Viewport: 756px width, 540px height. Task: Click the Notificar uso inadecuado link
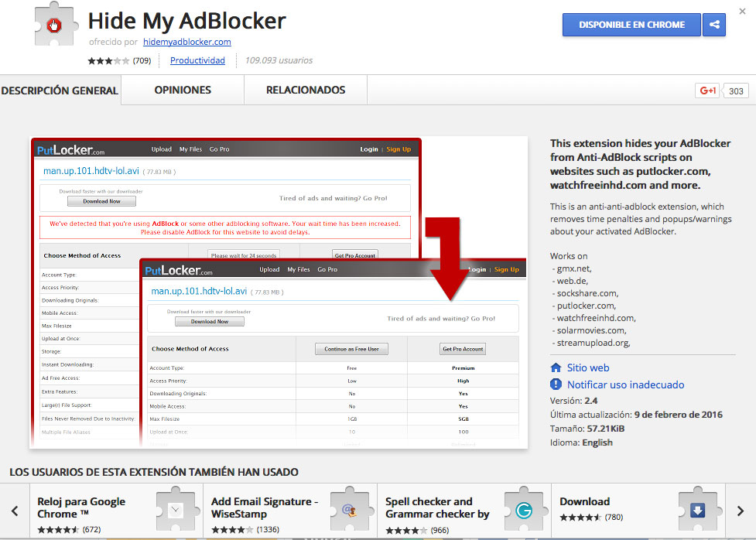[x=625, y=384]
